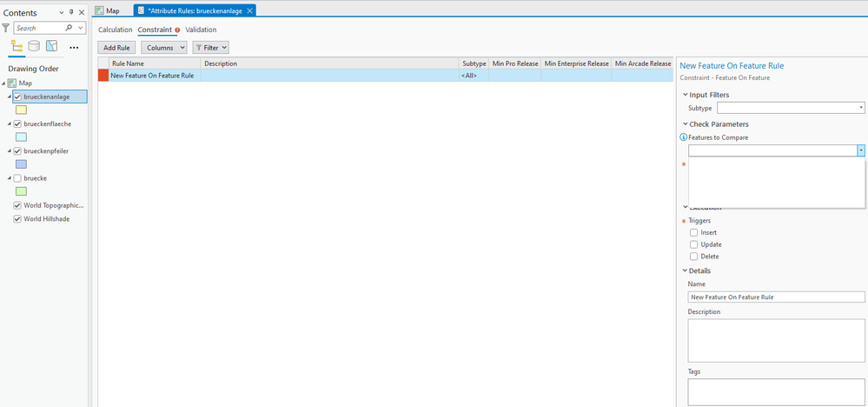The width and height of the screenshot is (868, 407).
Task: Switch to the Validation tab
Action: tap(201, 30)
